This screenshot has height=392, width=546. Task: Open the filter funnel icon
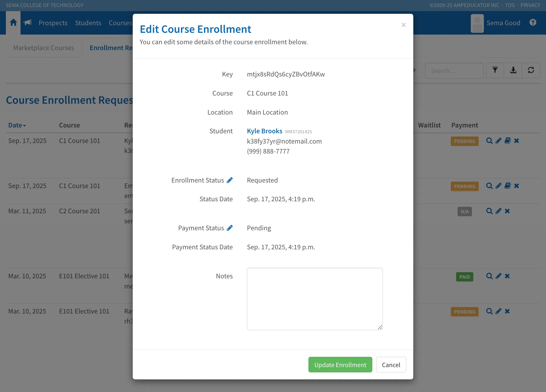495,70
